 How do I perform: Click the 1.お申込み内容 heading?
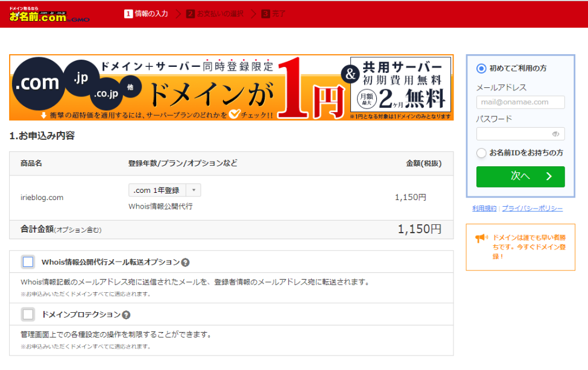tap(42, 136)
